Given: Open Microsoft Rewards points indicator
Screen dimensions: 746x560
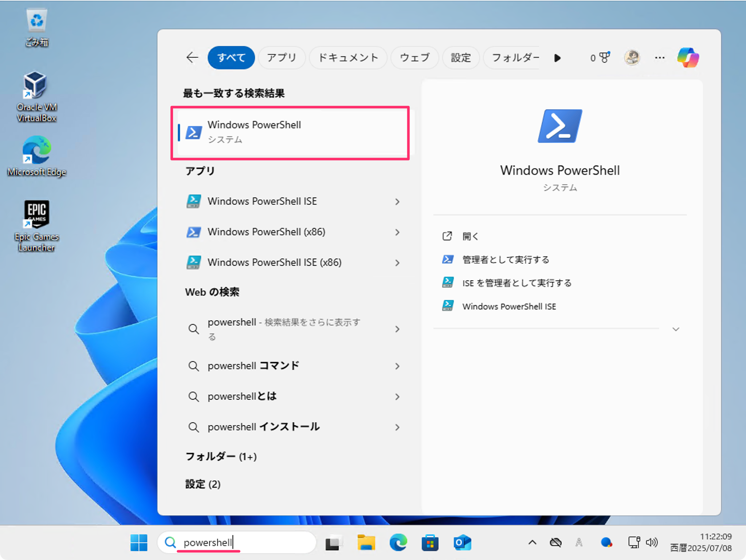Looking at the screenshot, I should [x=599, y=57].
